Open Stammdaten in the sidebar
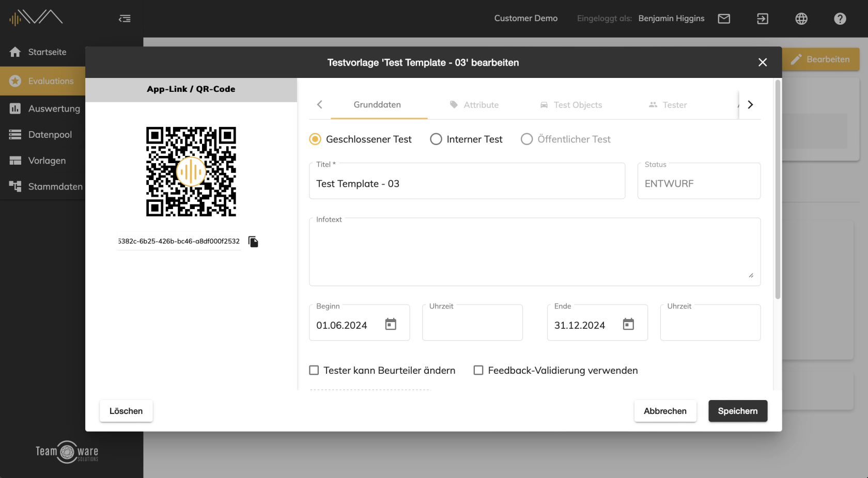868x478 pixels. pos(55,186)
